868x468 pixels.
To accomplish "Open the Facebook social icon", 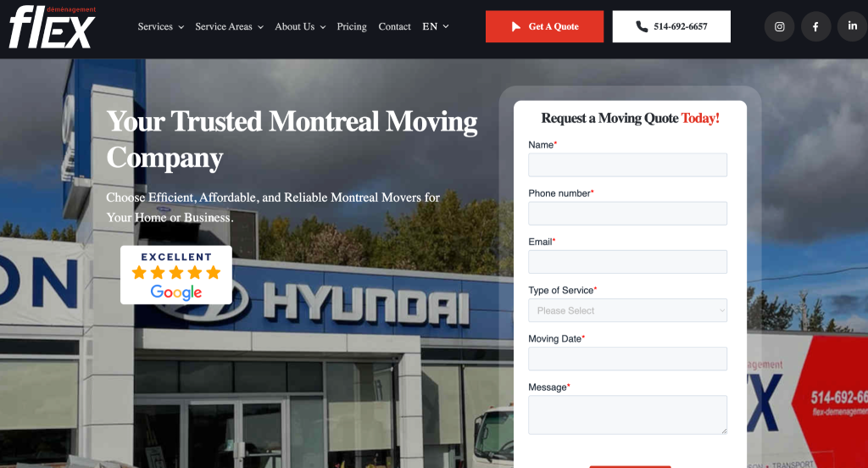I will 816,26.
